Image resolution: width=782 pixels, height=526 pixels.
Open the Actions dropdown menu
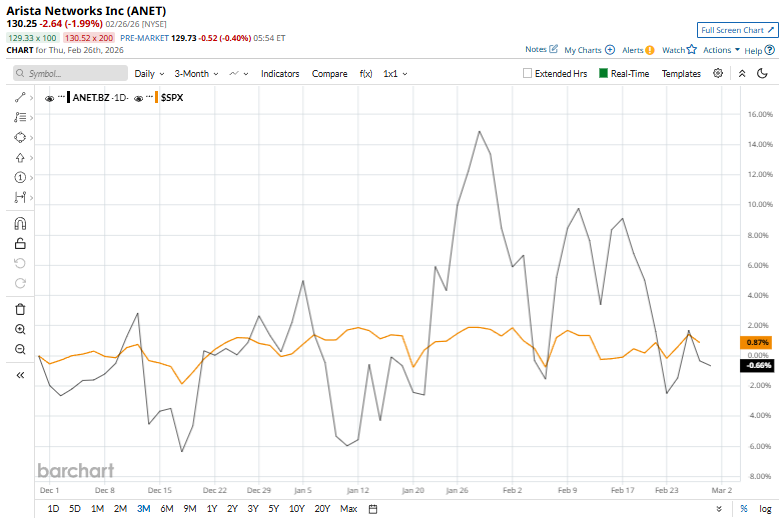coord(720,49)
